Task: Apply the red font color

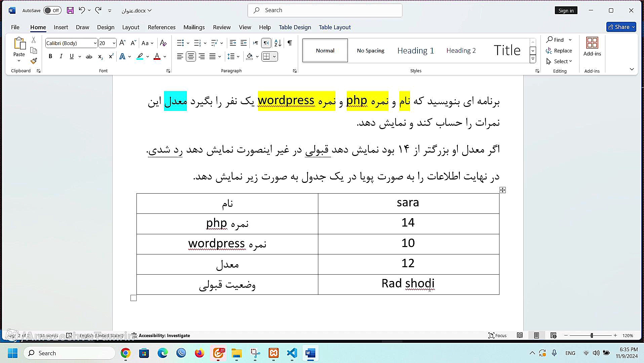Action: (157, 56)
